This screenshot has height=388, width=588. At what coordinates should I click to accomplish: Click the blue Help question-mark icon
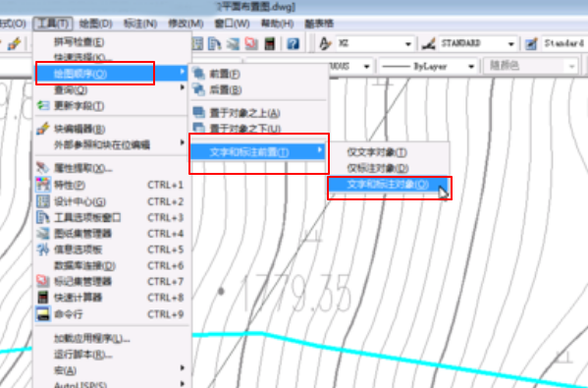[x=293, y=44]
